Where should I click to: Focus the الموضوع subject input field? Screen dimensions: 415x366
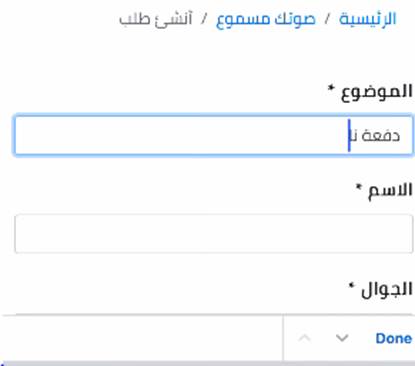[x=213, y=135]
